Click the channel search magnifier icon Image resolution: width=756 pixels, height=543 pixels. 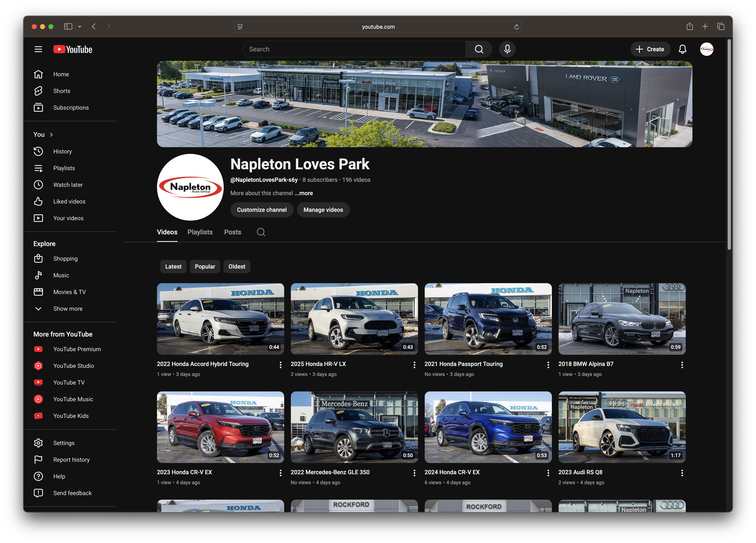pos(261,232)
